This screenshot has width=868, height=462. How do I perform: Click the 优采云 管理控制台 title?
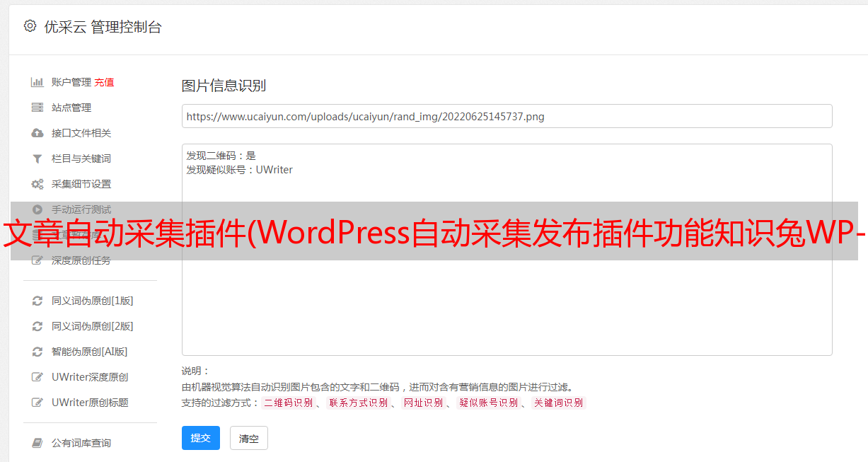[x=103, y=27]
